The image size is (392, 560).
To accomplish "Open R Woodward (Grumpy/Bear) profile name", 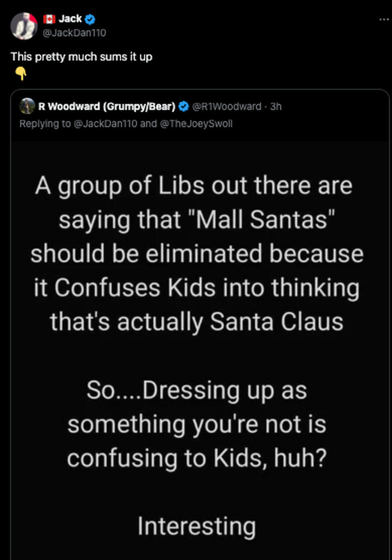I will [106, 107].
